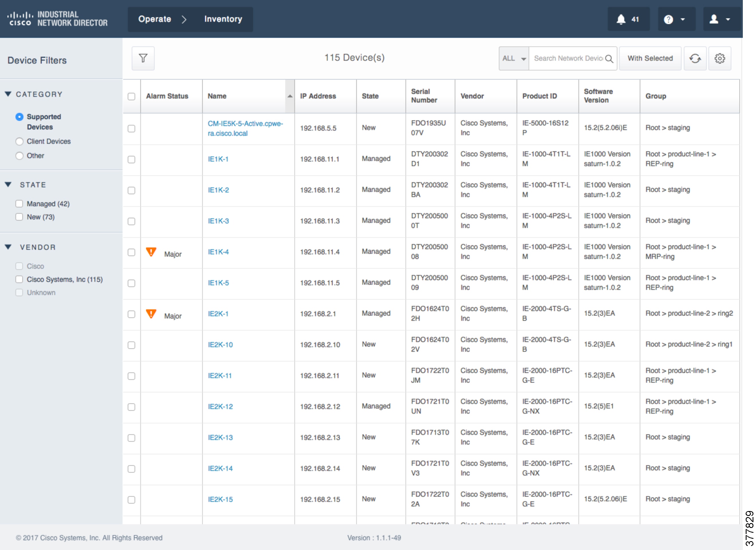Screen dimensions: 756x550
Task: Open the user profile menu
Action: pyautogui.click(x=722, y=19)
